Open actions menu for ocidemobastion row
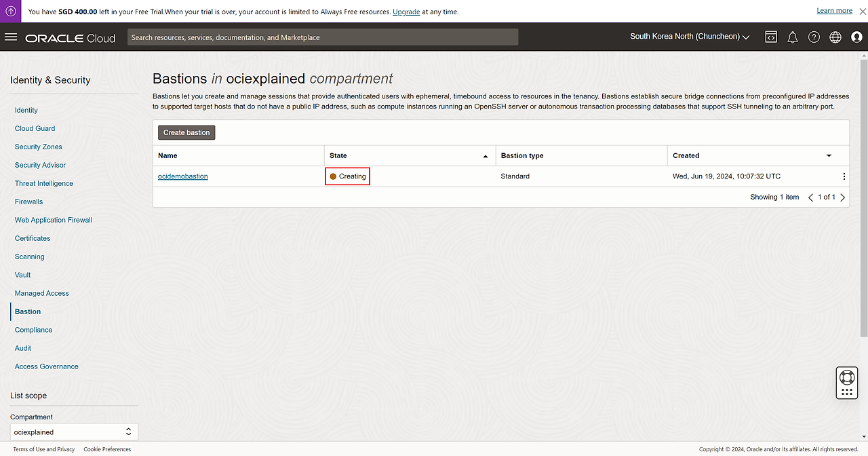This screenshot has width=868, height=456. pyautogui.click(x=844, y=176)
